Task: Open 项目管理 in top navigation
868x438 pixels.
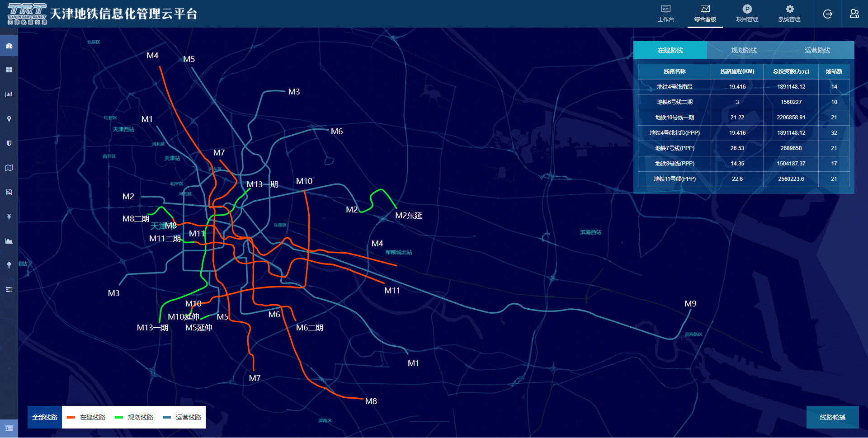Action: point(747,14)
